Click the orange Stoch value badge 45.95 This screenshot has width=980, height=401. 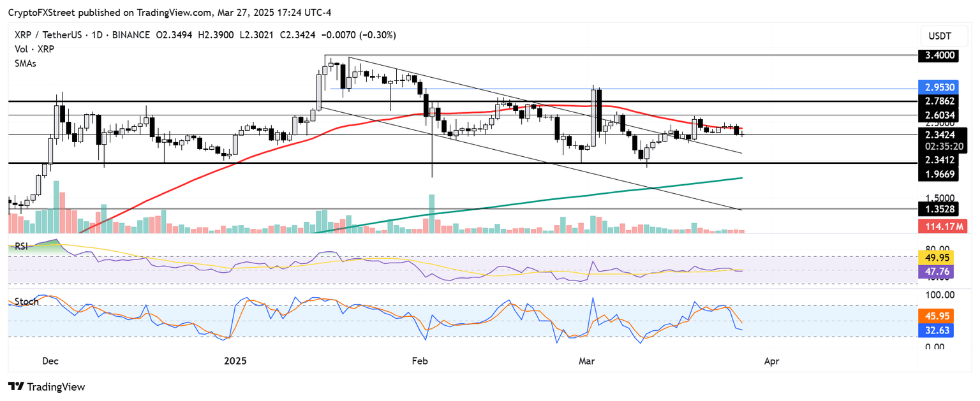coord(938,315)
